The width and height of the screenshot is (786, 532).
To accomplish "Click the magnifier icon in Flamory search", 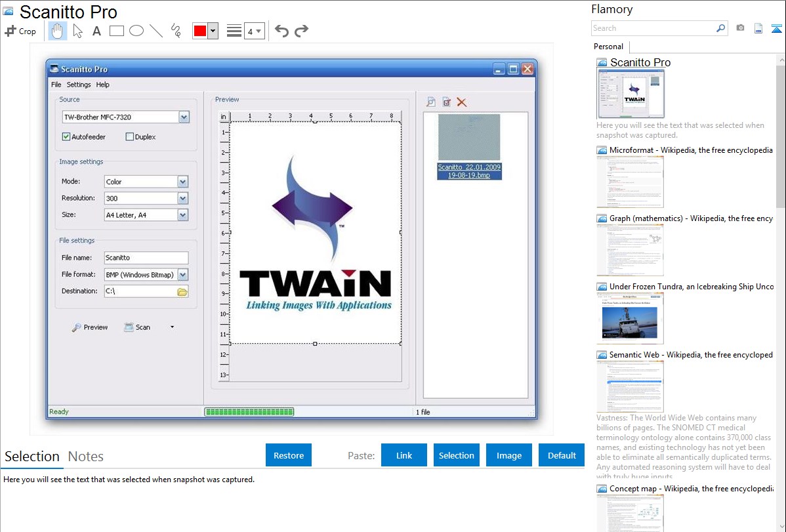I will (720, 28).
